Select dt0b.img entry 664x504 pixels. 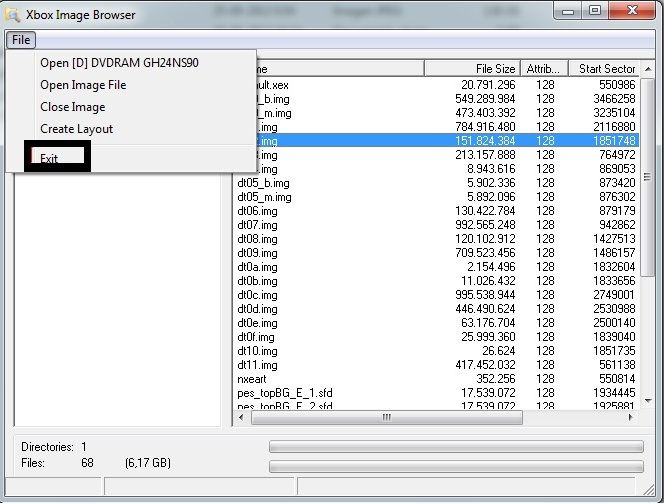(436, 281)
